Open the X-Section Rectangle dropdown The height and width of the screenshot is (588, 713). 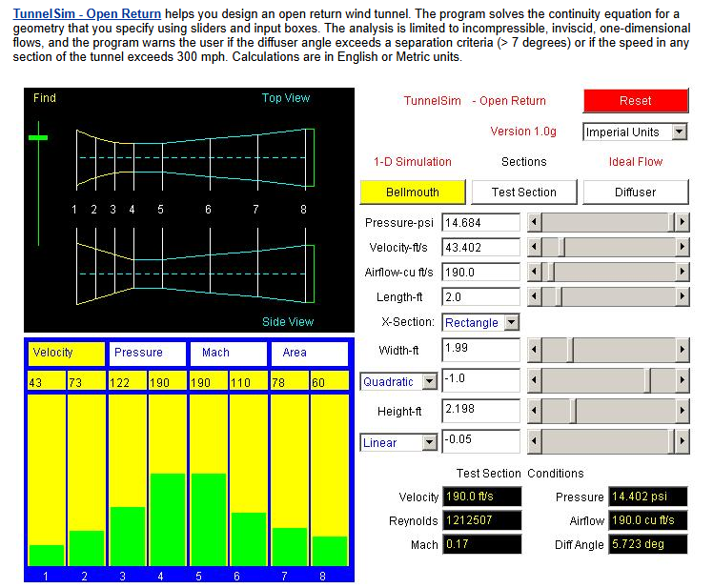coord(512,323)
